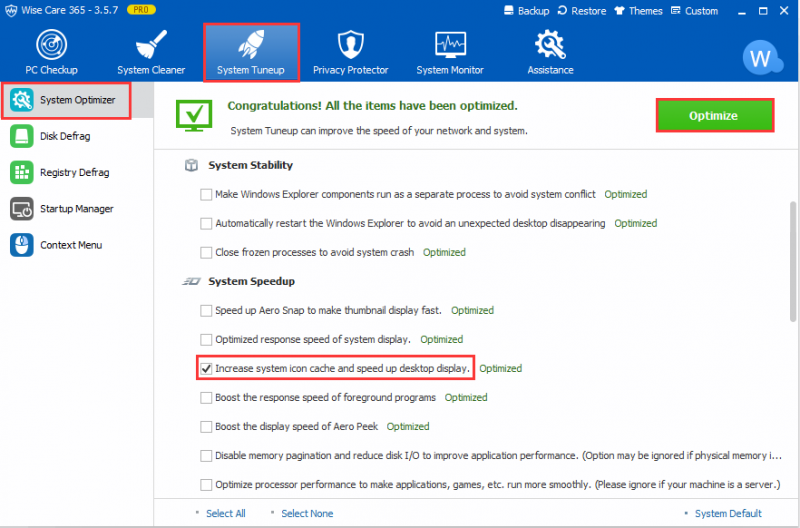The image size is (800, 528).
Task: Select the System Tuneup rocket icon
Action: pos(251,44)
